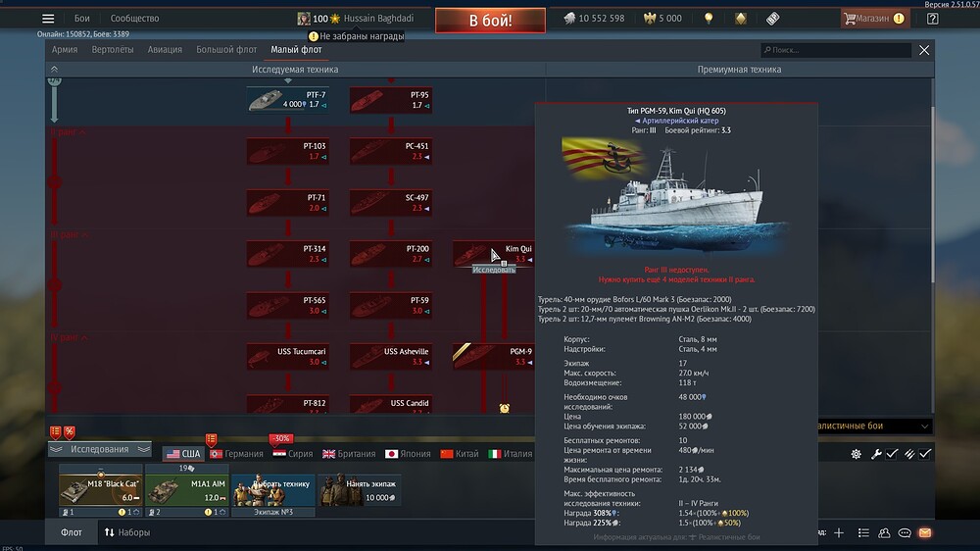This screenshot has height=551, width=980.
Task: Switch to the Авиация tab
Action: (165, 49)
